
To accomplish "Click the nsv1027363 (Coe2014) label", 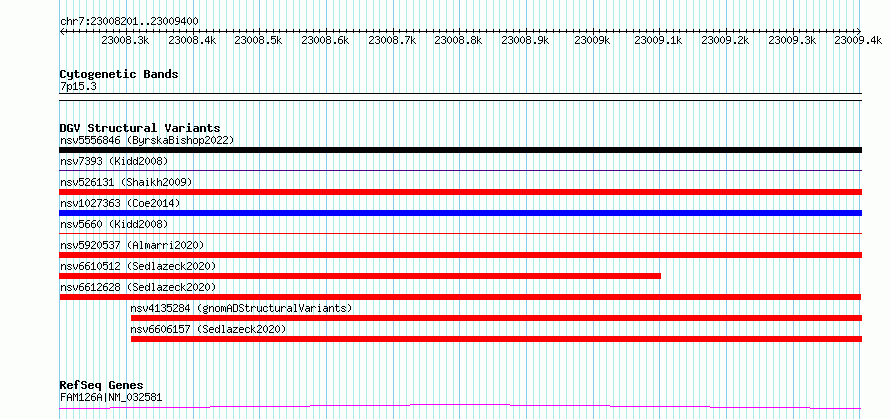I will pyautogui.click(x=120, y=203).
